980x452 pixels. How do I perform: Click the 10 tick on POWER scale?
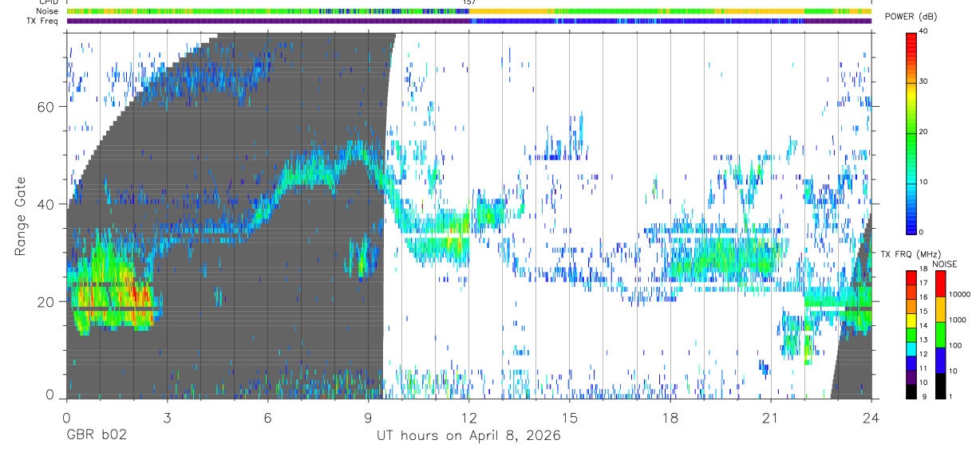(924, 183)
